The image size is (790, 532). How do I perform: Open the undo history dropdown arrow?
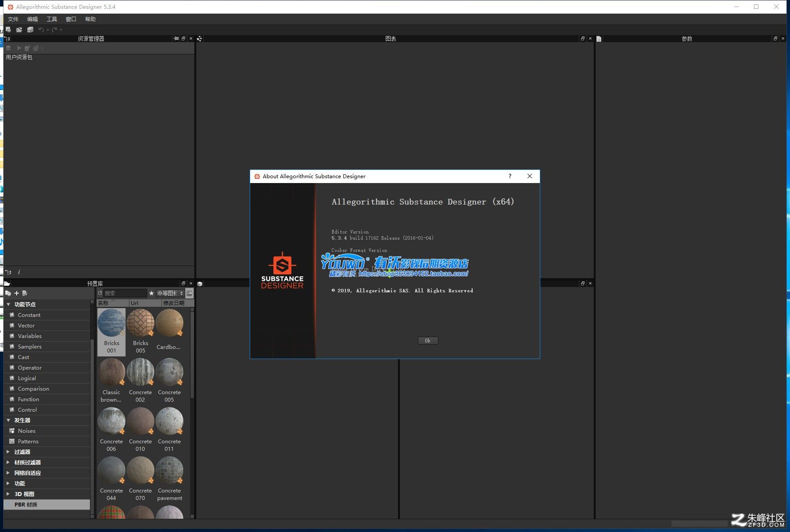(48, 30)
